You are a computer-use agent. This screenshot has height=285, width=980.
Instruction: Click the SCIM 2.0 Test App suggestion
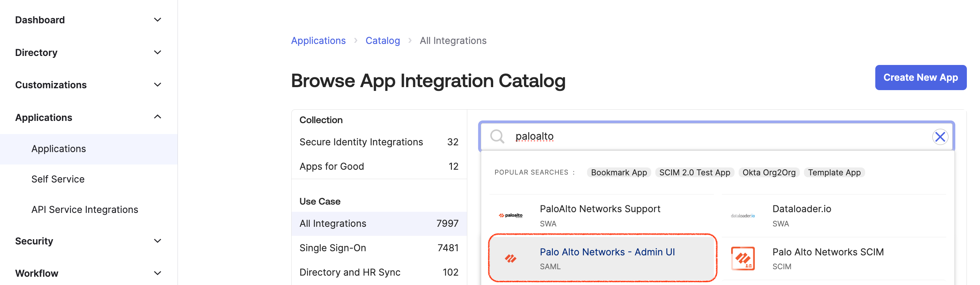(694, 172)
